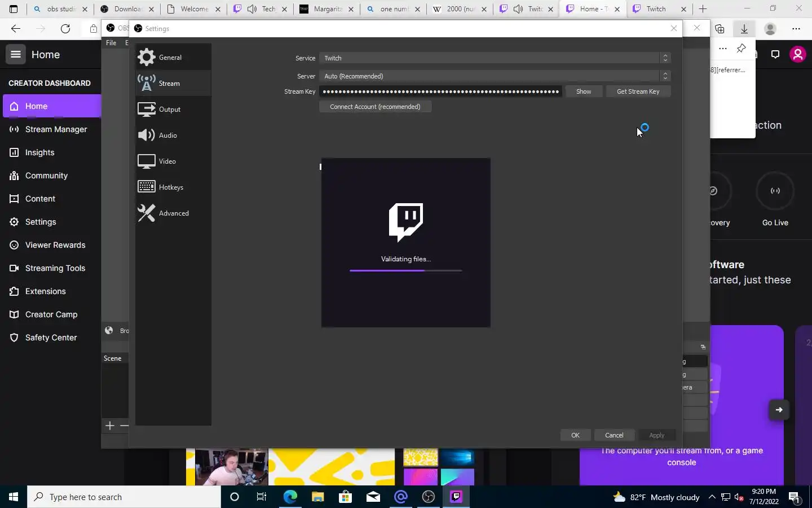Open browser settings and more menu

tap(796, 29)
